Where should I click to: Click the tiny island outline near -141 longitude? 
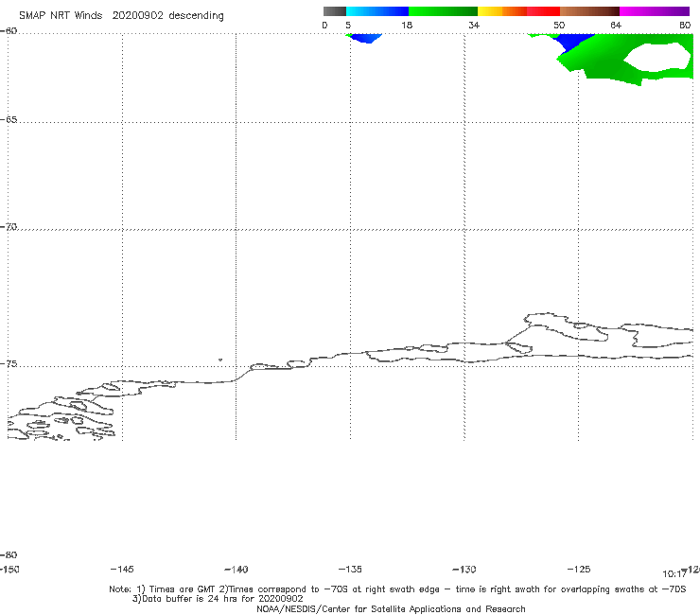[220, 360]
